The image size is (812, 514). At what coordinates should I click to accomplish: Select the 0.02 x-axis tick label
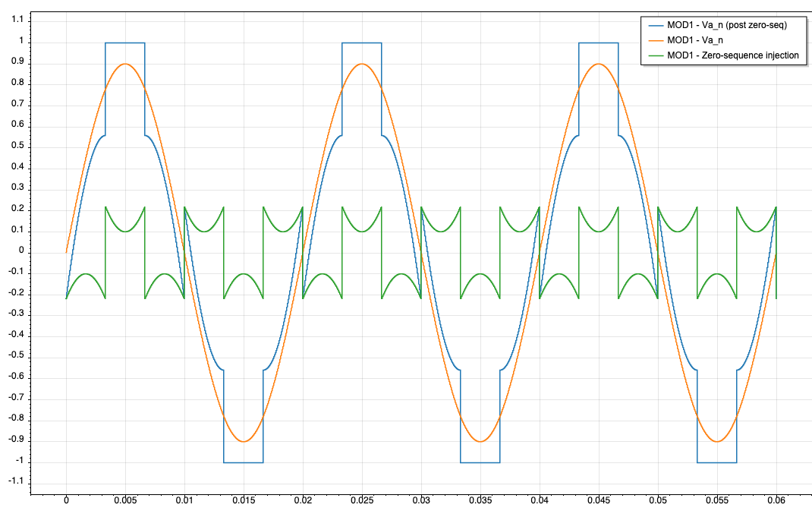pos(303,501)
